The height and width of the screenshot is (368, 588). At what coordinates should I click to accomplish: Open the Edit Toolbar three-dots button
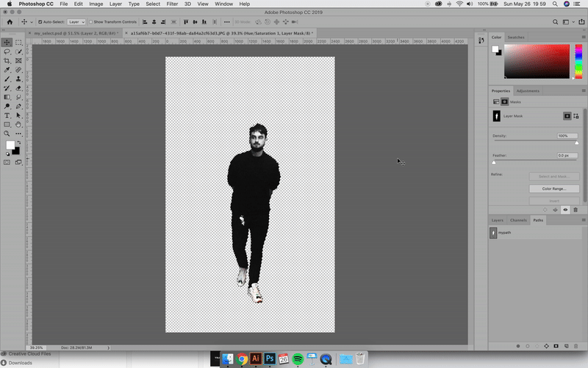tap(18, 134)
